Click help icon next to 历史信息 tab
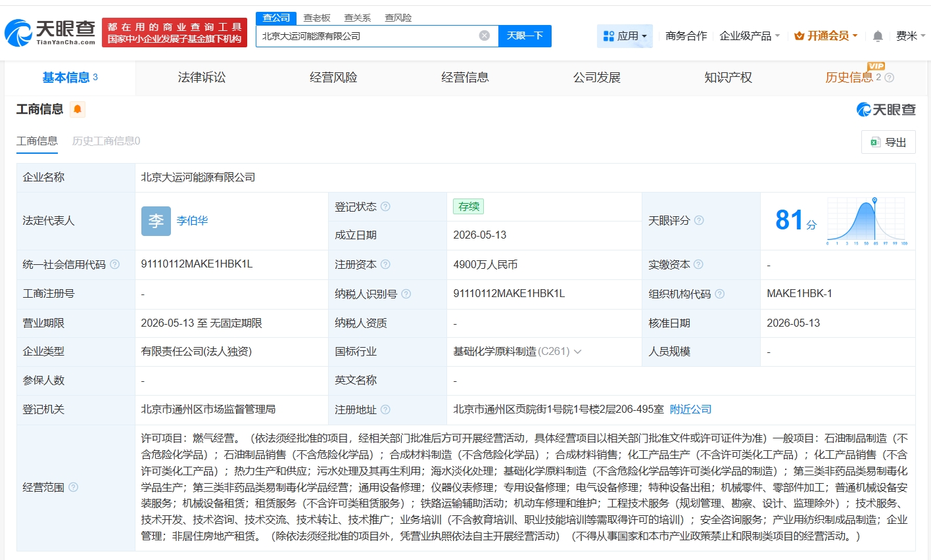The width and height of the screenshot is (931, 560). (x=890, y=78)
